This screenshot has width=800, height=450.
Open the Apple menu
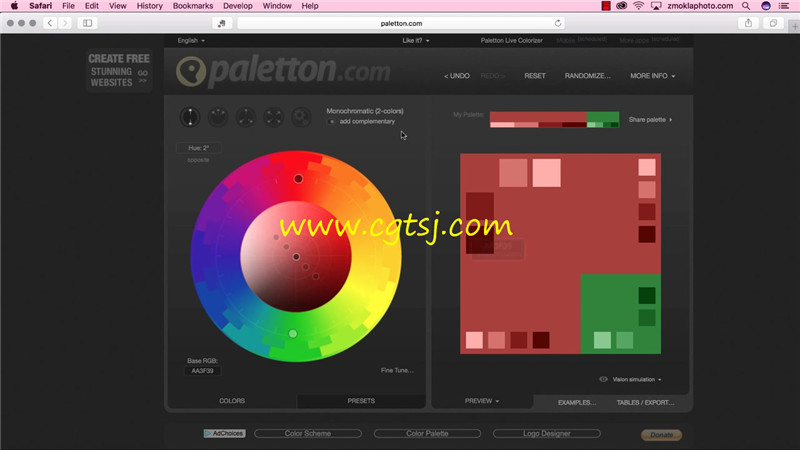point(14,6)
